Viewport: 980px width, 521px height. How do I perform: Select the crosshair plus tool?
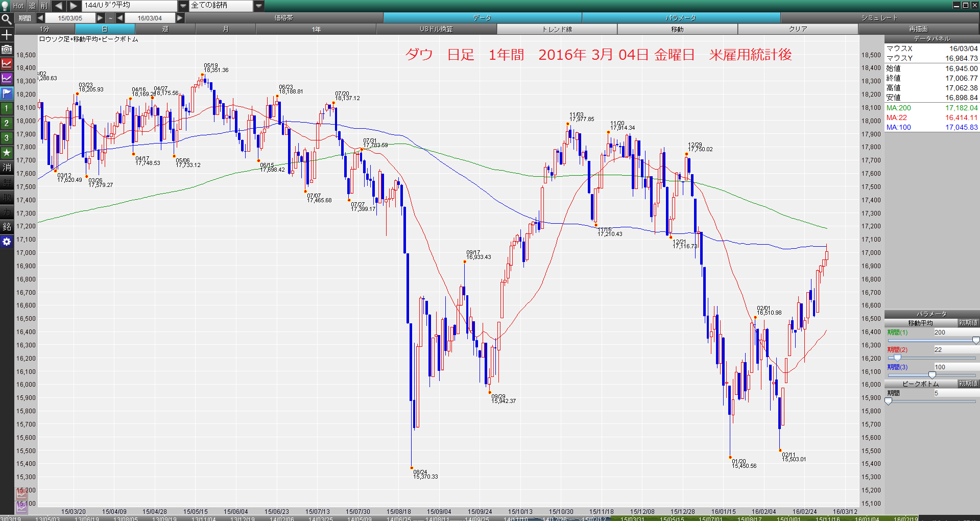coord(6,34)
